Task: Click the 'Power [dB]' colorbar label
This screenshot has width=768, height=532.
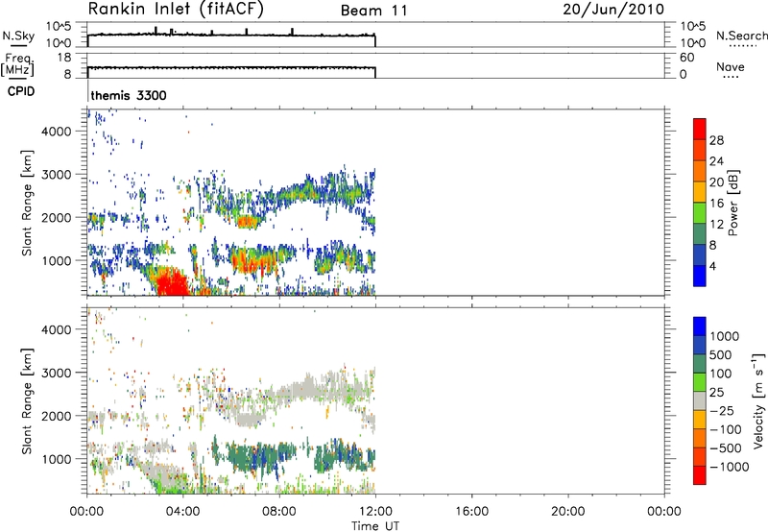Action: [732, 203]
